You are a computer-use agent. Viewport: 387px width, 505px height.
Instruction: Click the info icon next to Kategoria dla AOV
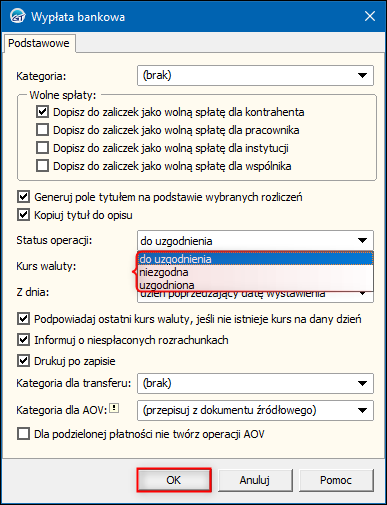114,408
